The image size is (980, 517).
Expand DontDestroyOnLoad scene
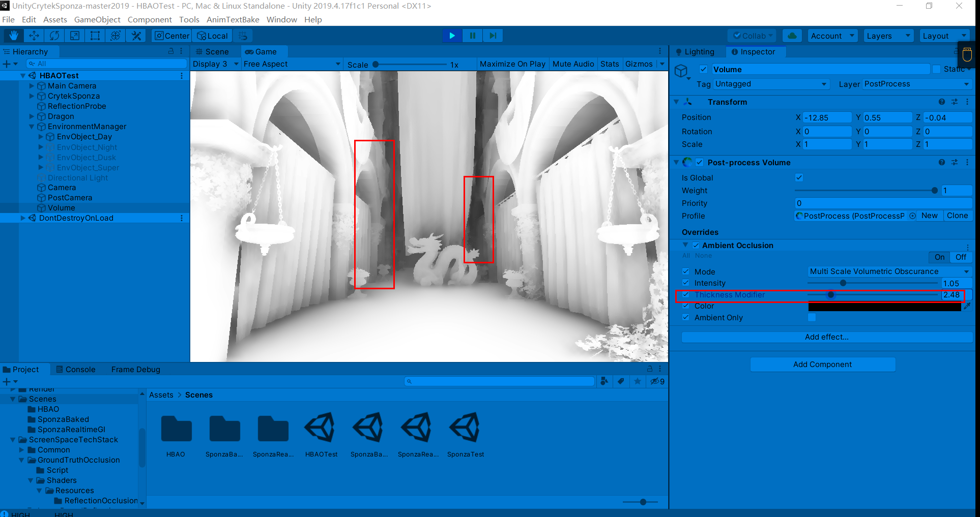tap(22, 218)
